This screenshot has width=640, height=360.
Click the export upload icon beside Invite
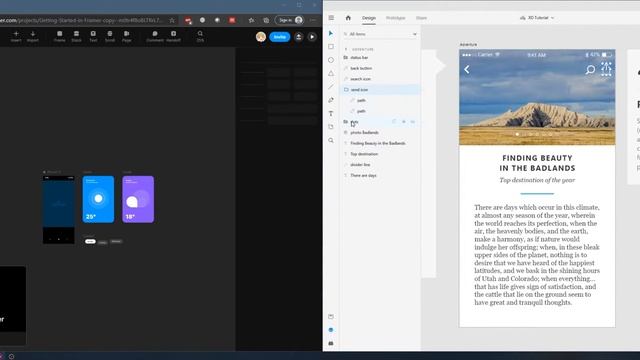pos(299,37)
